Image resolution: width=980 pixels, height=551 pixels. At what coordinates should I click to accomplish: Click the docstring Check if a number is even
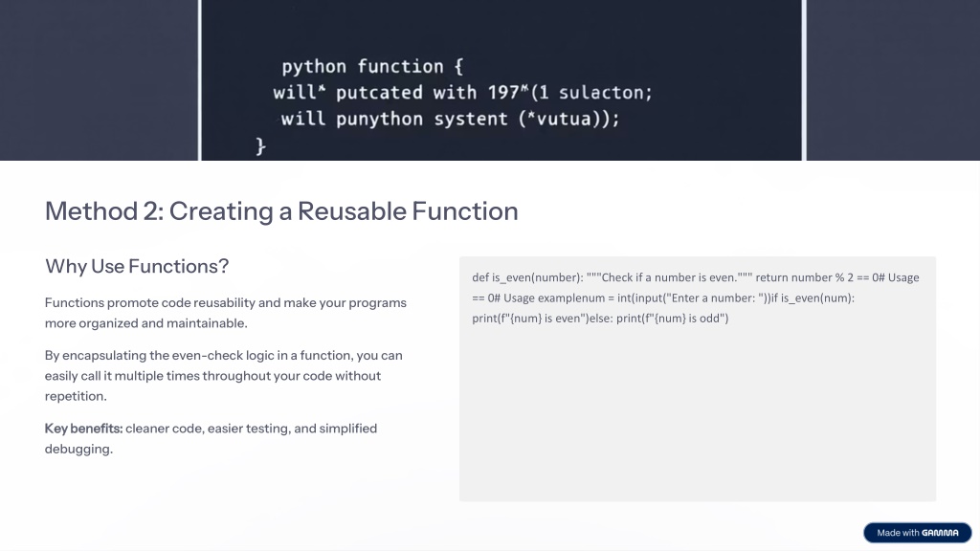click(668, 277)
